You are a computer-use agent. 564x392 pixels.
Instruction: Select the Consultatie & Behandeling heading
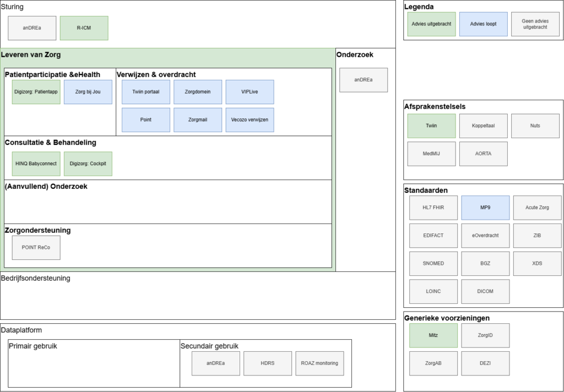[x=50, y=143]
